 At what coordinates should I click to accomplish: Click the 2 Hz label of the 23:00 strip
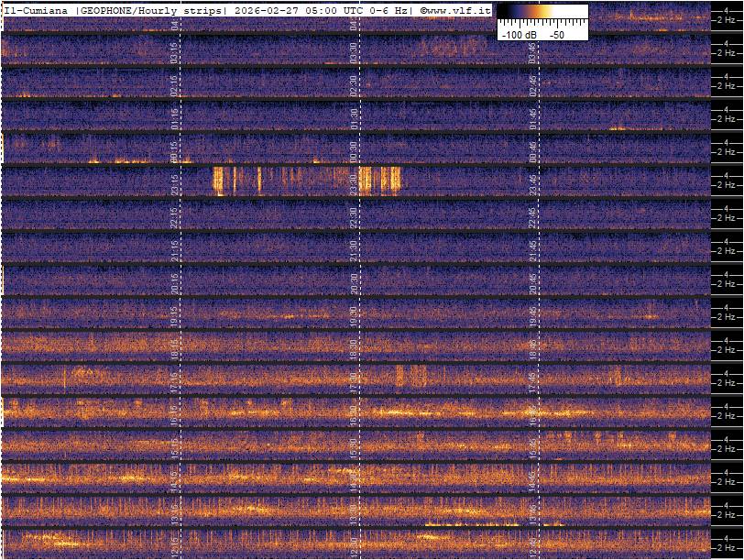pyautogui.click(x=728, y=185)
